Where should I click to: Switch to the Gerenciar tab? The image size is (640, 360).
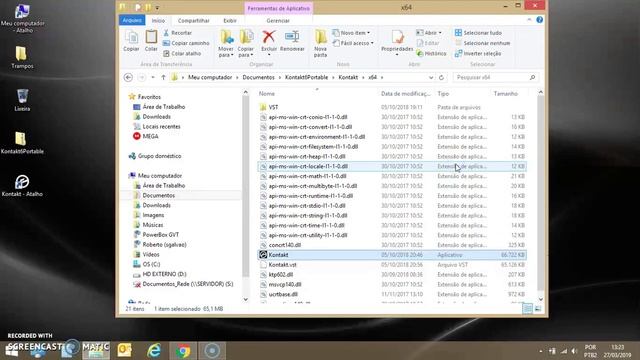coord(278,20)
